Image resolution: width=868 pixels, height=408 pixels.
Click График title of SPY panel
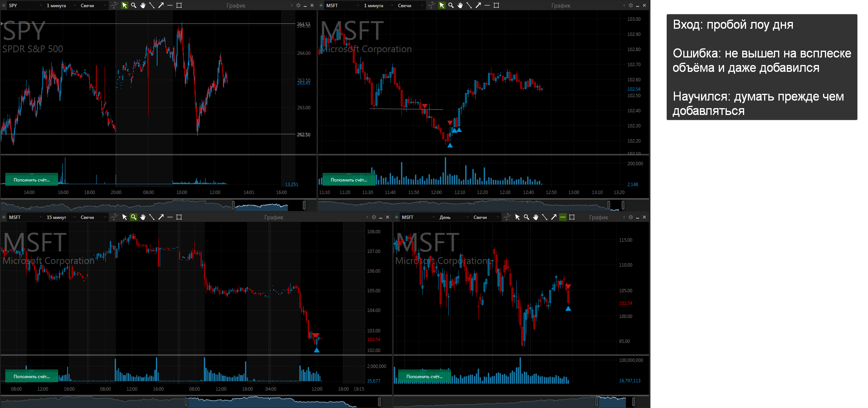point(236,6)
